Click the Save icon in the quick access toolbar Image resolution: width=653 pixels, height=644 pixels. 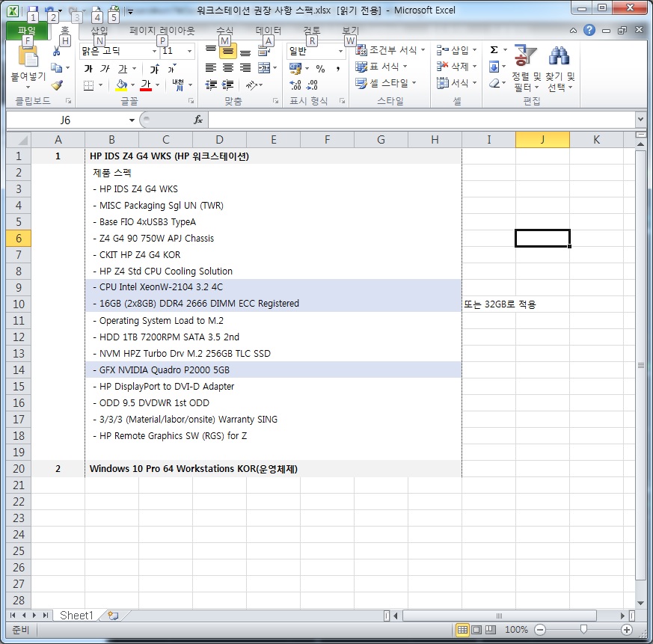click(x=32, y=10)
